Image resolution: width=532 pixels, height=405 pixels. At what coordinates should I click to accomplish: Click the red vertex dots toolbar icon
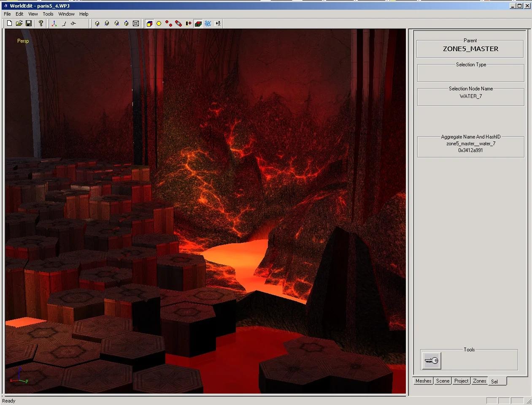point(168,23)
